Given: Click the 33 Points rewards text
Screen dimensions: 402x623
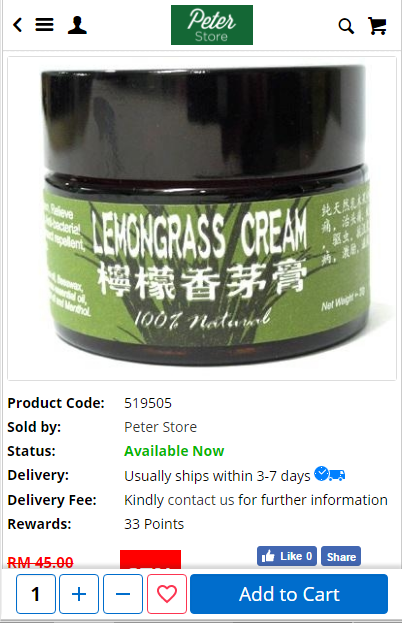Looking at the screenshot, I should coord(154,524).
